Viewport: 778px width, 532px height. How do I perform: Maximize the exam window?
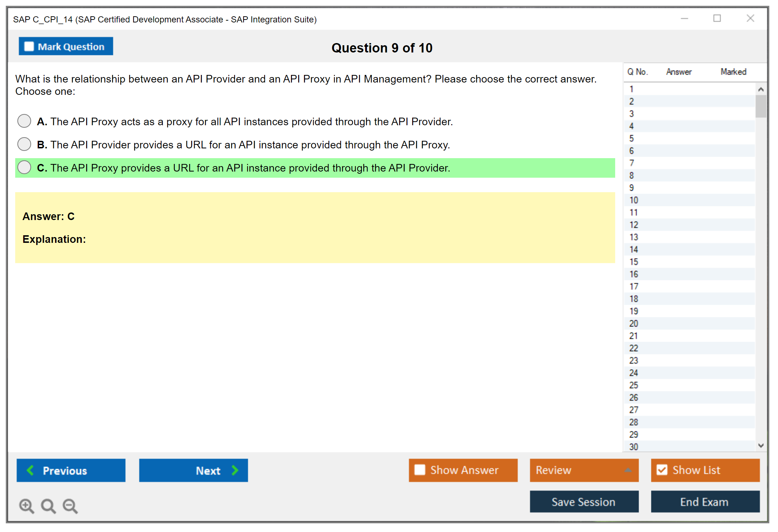(x=717, y=18)
